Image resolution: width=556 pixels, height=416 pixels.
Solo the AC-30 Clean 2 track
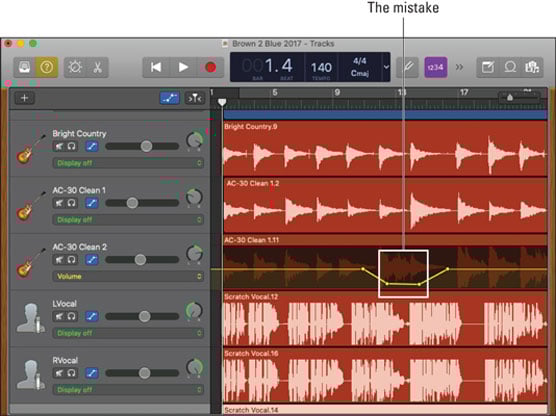pyautogui.click(x=72, y=260)
